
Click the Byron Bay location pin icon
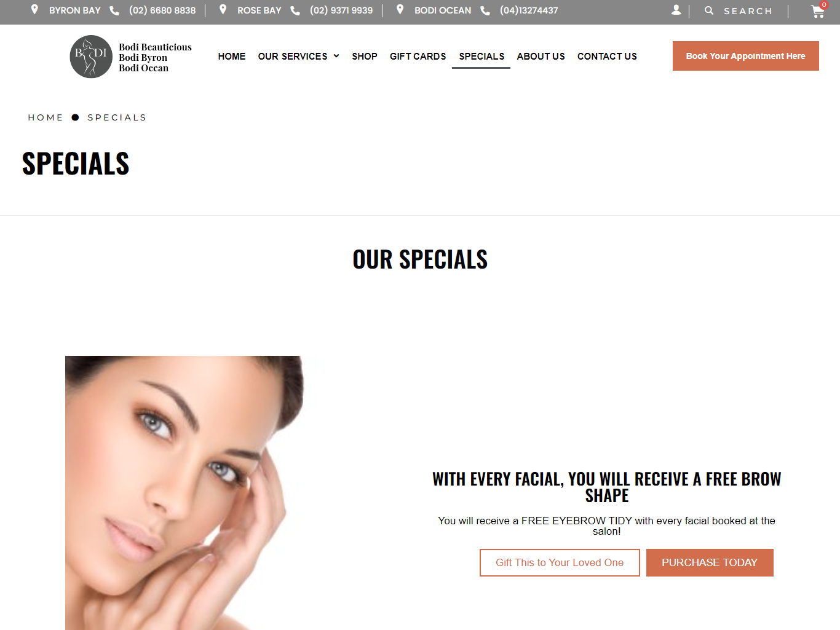(x=35, y=10)
